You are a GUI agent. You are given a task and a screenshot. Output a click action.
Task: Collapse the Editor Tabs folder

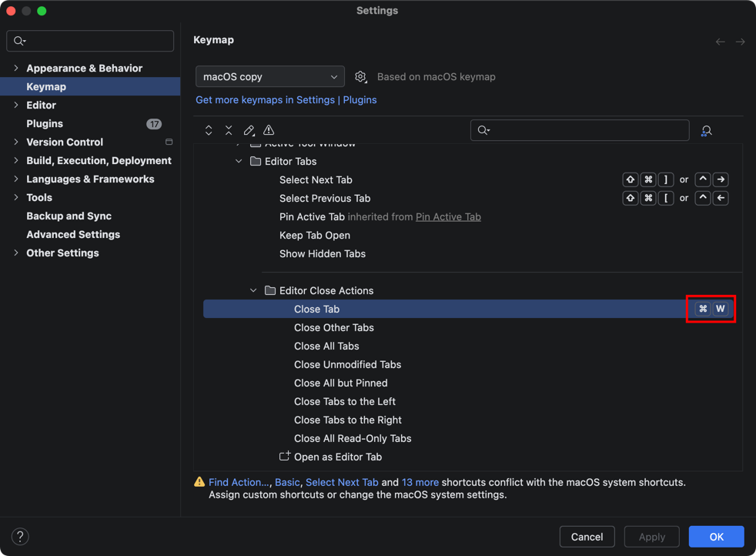click(x=239, y=161)
